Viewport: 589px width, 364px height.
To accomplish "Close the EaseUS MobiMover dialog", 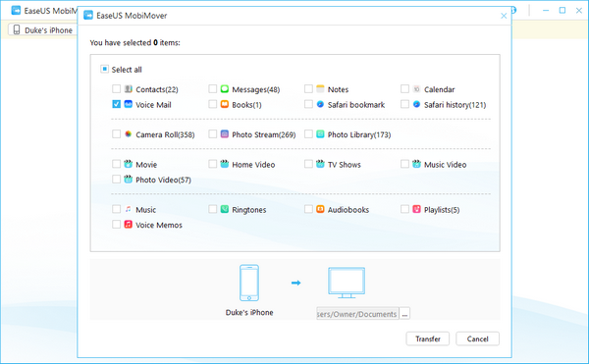I will pyautogui.click(x=504, y=16).
